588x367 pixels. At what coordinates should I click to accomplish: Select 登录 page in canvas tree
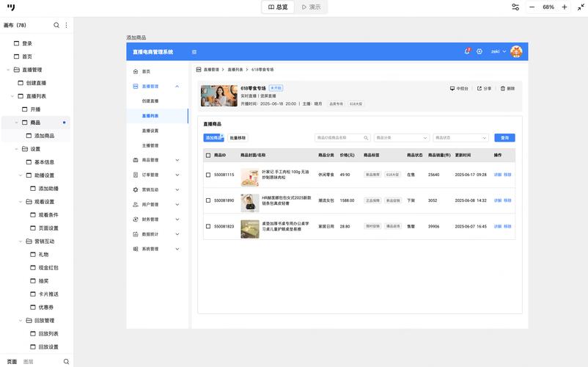point(27,43)
